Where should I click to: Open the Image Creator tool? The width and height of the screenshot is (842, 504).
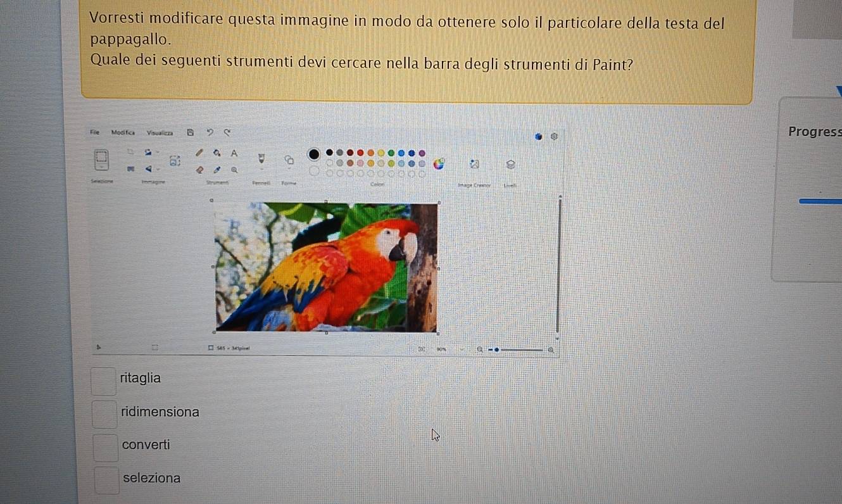pos(475,164)
